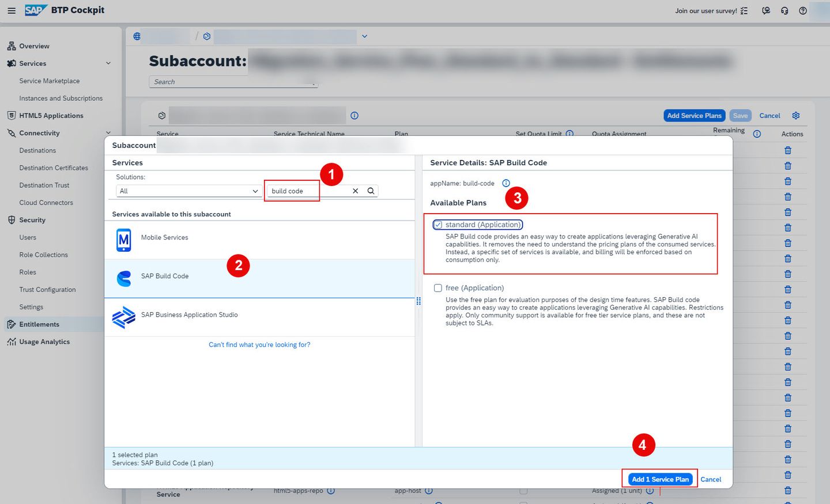Open the table settings gear icon
Image resolution: width=830 pixels, height=504 pixels.
tap(796, 115)
